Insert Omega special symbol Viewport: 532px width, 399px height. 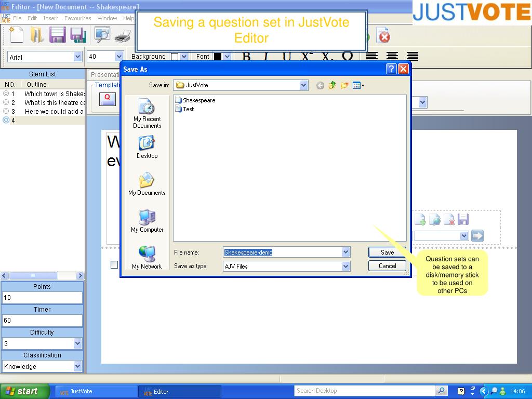coord(348,56)
